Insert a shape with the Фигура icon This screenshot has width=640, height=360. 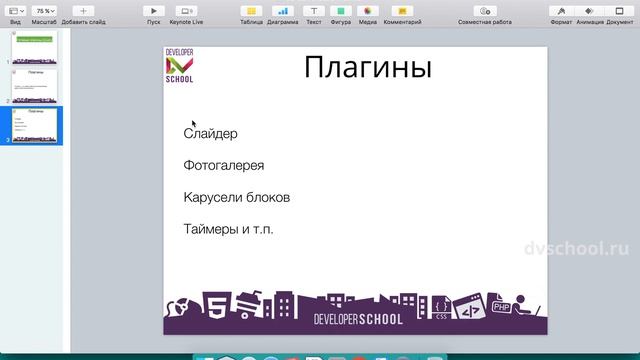click(x=341, y=11)
